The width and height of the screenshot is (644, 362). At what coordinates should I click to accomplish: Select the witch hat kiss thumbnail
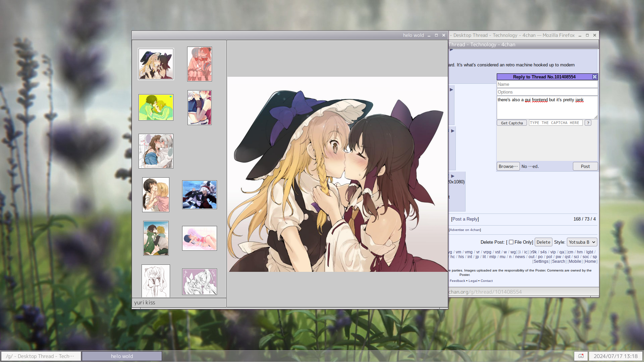pos(156,64)
